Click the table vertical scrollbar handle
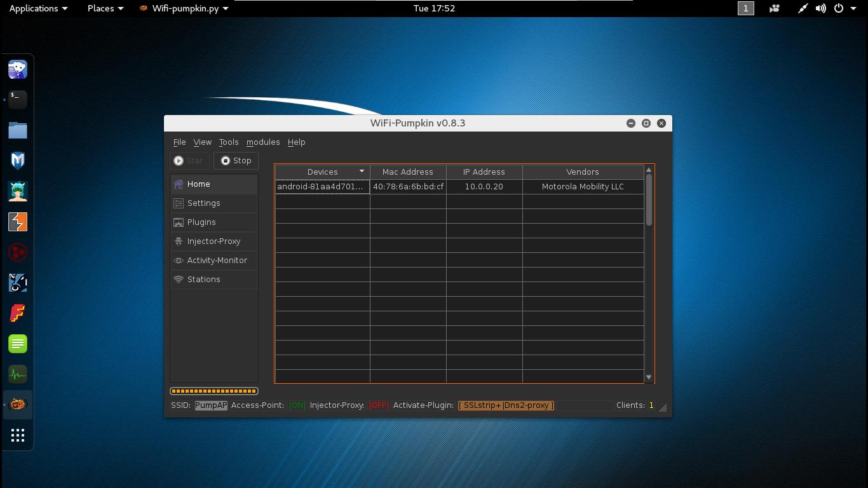This screenshot has height=488, width=868. click(x=649, y=200)
